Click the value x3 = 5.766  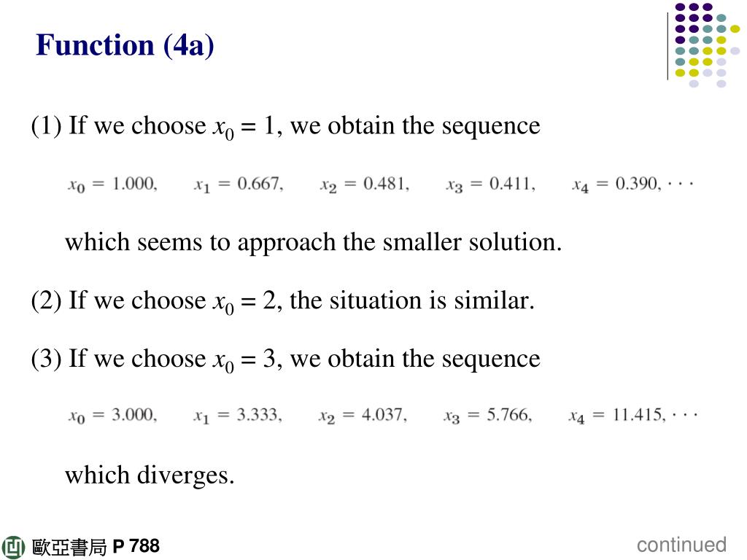coord(488,415)
